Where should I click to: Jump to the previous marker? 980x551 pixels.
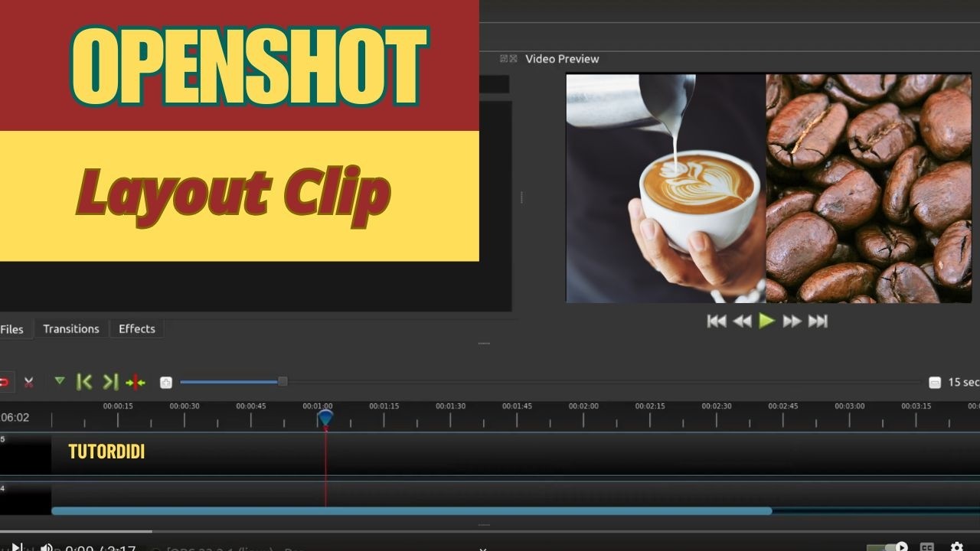84,382
